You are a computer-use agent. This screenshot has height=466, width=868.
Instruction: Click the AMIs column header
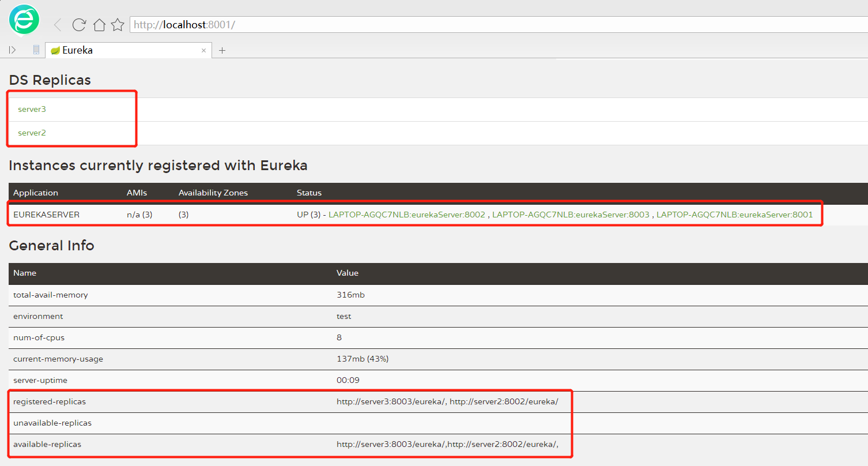(x=137, y=193)
